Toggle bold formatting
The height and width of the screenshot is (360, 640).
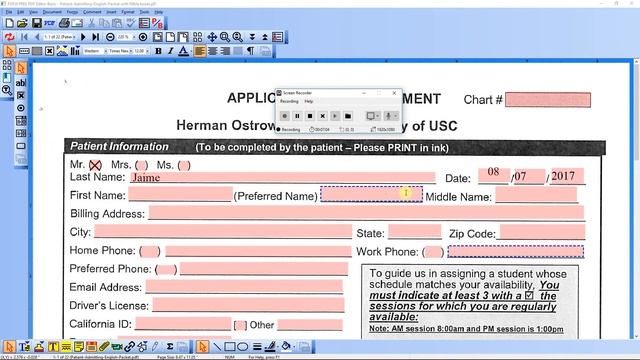click(158, 51)
